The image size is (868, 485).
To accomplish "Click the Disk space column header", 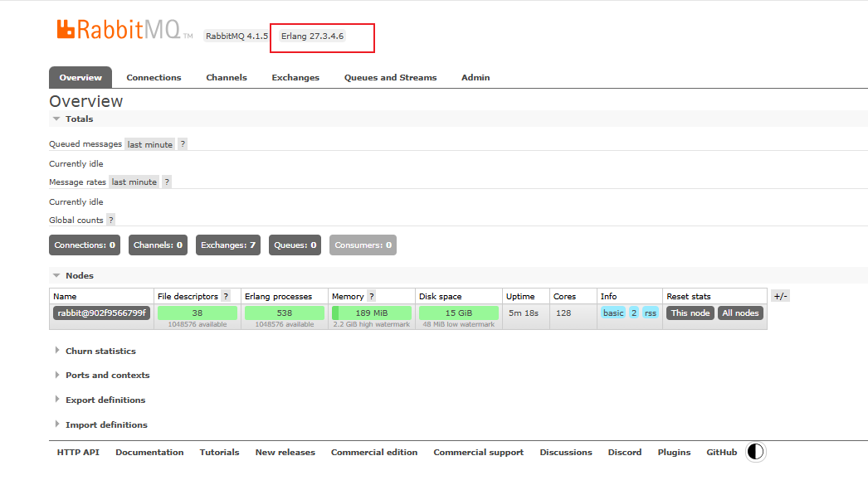I will pos(440,297).
